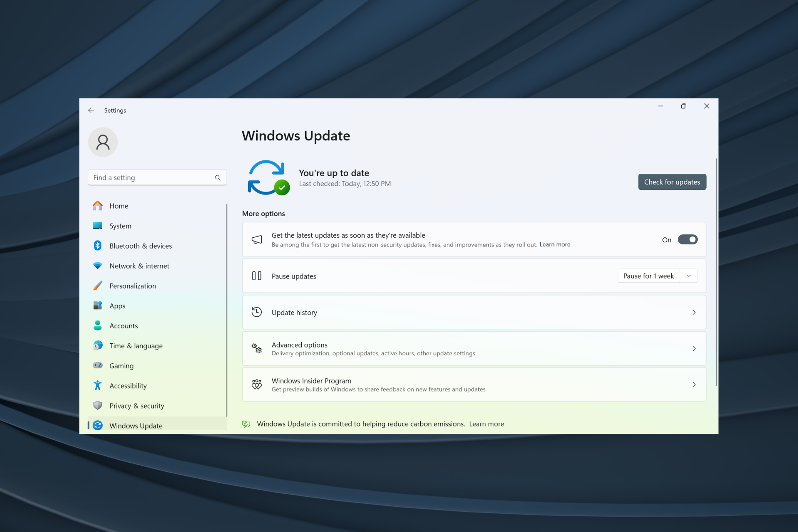Screen dimensions: 798x532
Task: Click Learn more under latest updates
Action: 555,244
